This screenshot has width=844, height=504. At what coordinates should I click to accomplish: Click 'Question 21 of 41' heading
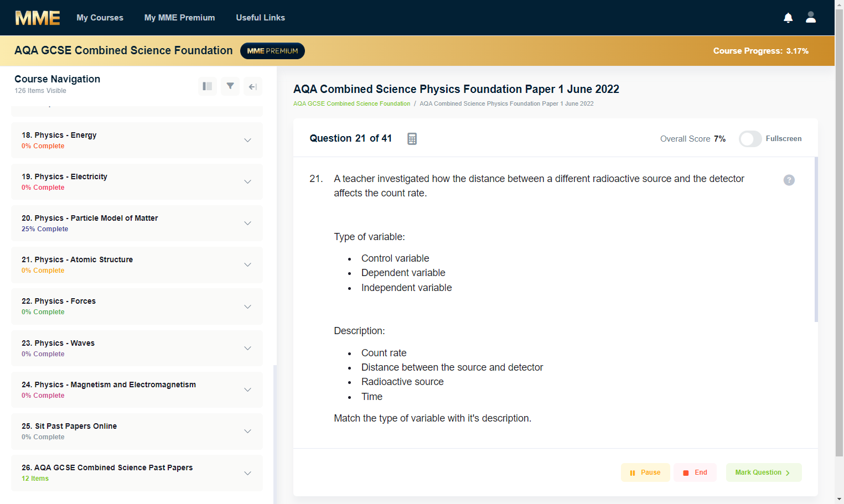[350, 138]
